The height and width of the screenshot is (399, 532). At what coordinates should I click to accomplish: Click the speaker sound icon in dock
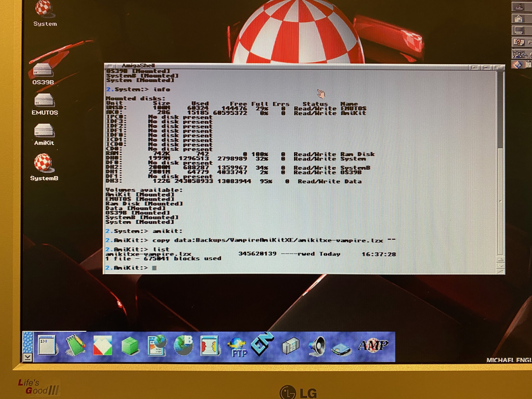pos(317,346)
